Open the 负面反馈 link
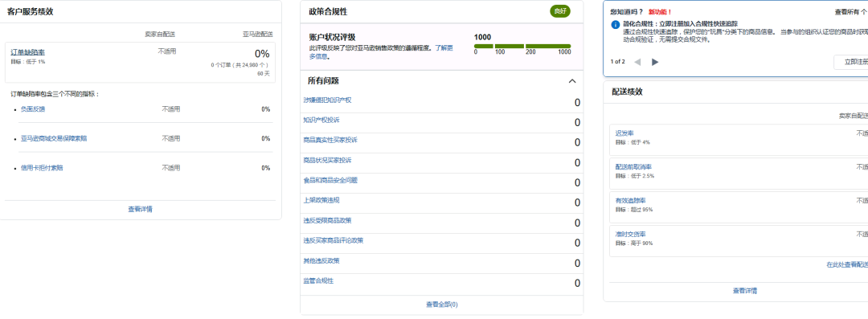The height and width of the screenshot is (319, 868). (33, 109)
